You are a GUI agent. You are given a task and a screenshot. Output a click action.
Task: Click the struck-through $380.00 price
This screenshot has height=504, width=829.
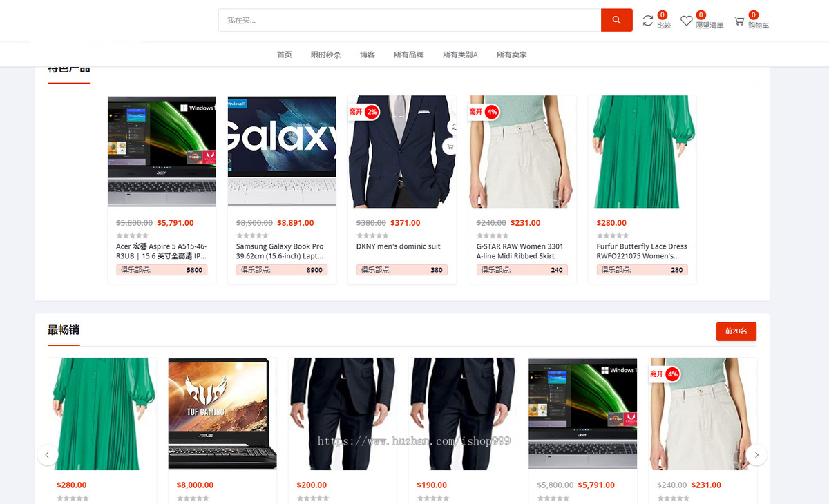[371, 223]
